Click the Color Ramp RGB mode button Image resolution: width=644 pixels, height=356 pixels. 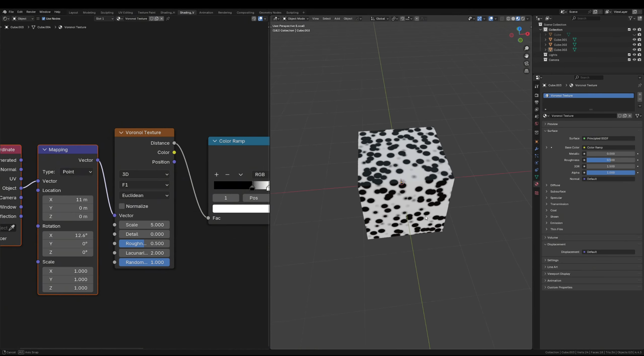tap(260, 174)
